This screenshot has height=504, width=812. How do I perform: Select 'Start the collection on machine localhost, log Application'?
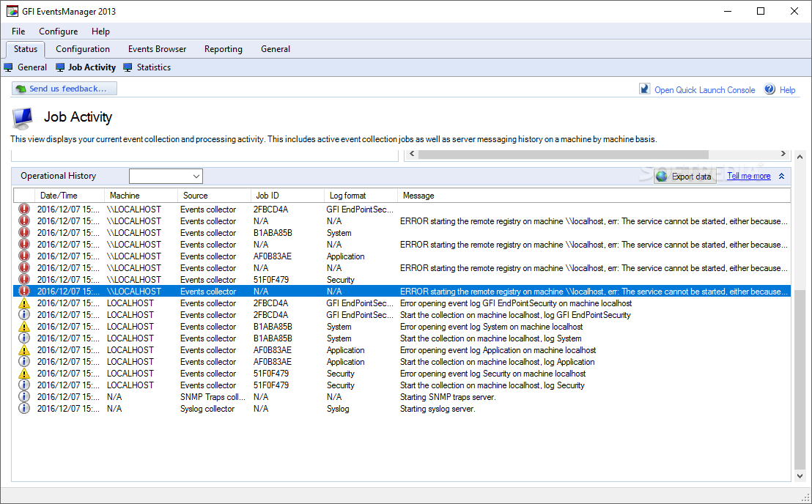[497, 362]
